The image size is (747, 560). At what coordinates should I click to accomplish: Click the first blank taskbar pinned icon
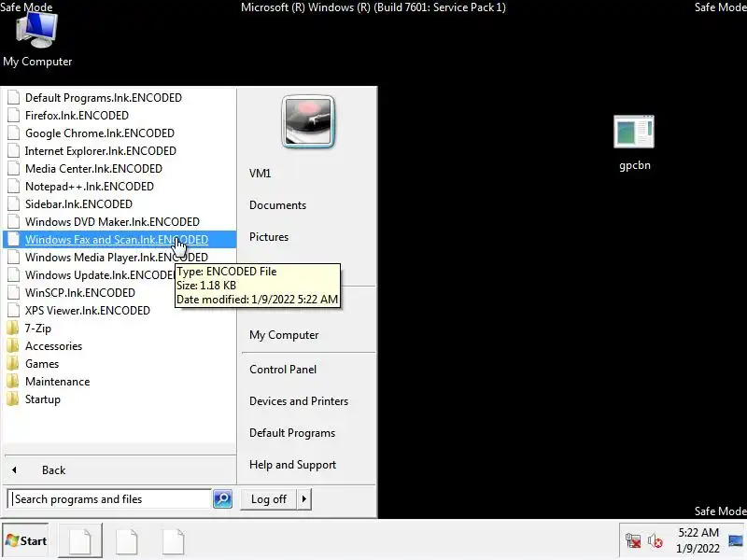coord(80,541)
